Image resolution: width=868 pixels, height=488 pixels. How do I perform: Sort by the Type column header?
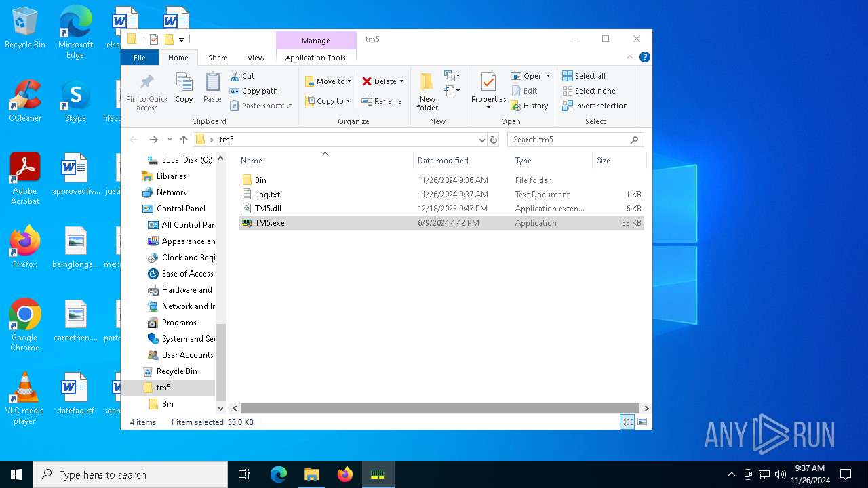click(x=551, y=161)
